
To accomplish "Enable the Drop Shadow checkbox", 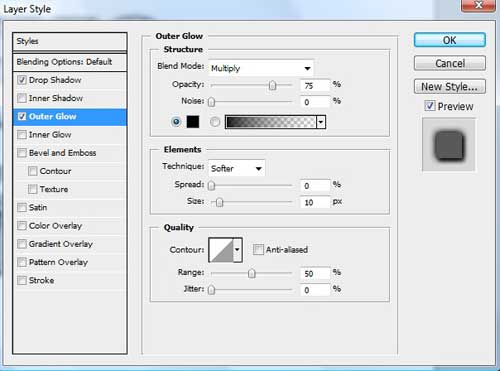I will pos(22,80).
